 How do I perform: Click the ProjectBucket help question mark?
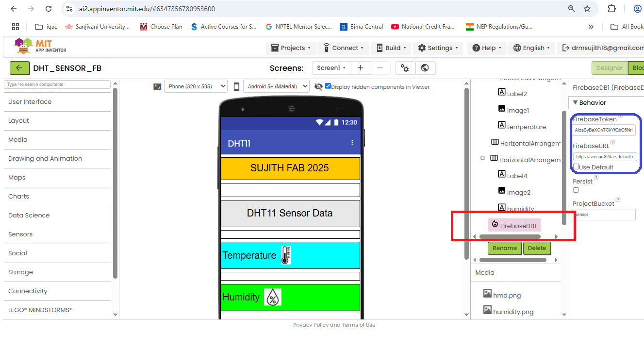pyautogui.click(x=618, y=200)
